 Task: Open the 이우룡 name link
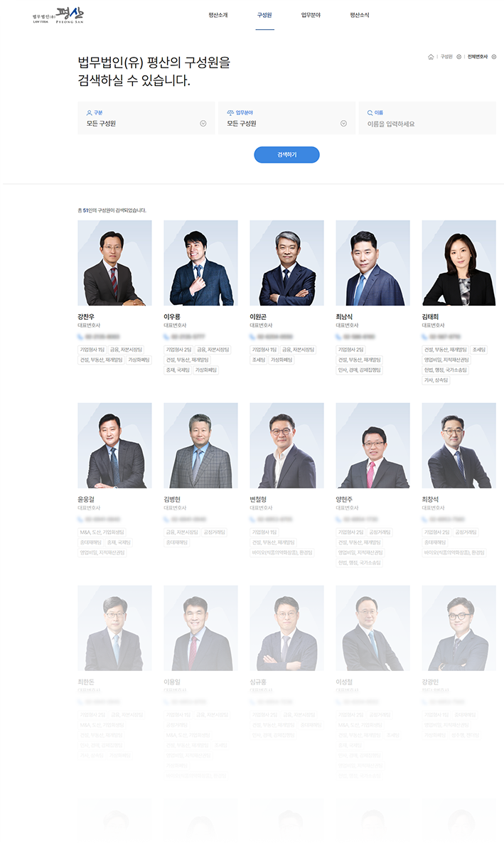coord(172,317)
